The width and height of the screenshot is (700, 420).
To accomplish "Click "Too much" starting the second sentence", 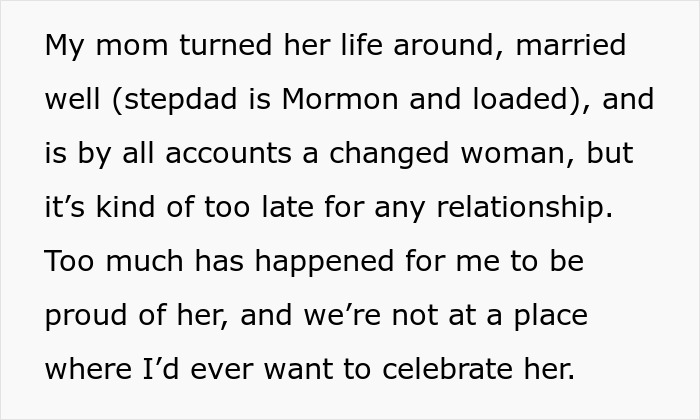I will [x=102, y=262].
